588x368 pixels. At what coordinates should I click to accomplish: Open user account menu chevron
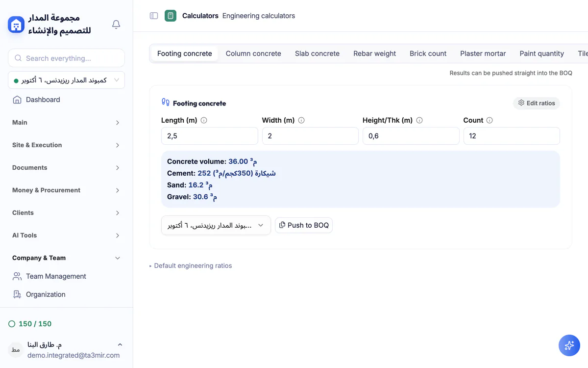(x=120, y=345)
